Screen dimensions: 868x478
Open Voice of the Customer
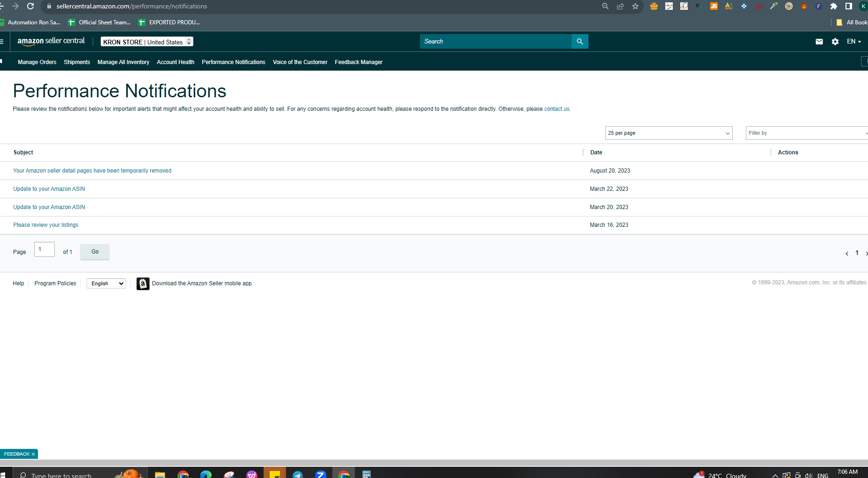pos(300,62)
